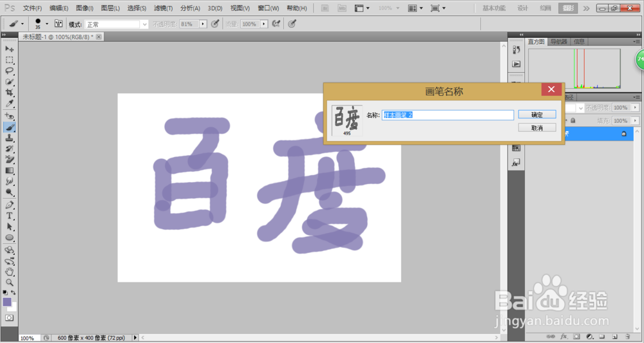The height and width of the screenshot is (343, 644).
Task: Select the Brush tool in toolbox
Action: pyautogui.click(x=9, y=127)
